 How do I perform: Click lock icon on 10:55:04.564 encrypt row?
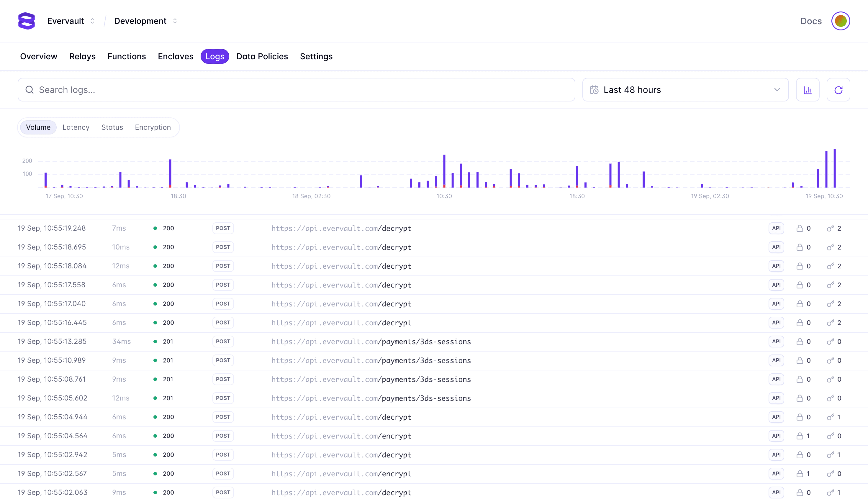point(800,436)
